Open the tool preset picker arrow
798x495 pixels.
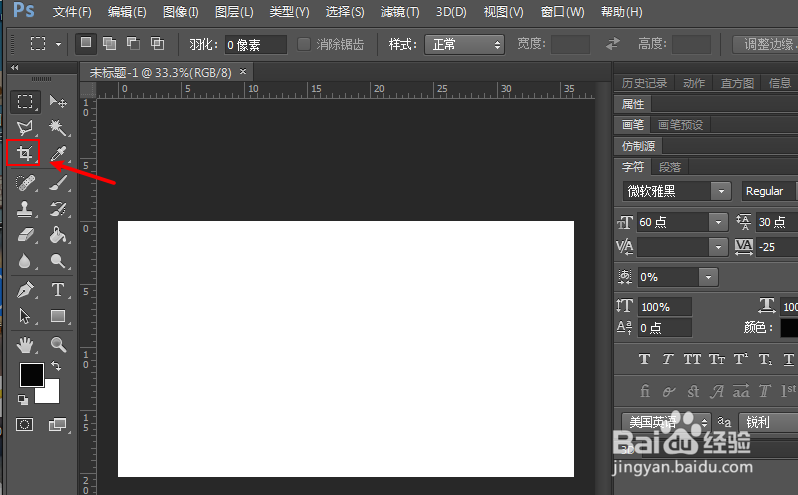coord(59,44)
